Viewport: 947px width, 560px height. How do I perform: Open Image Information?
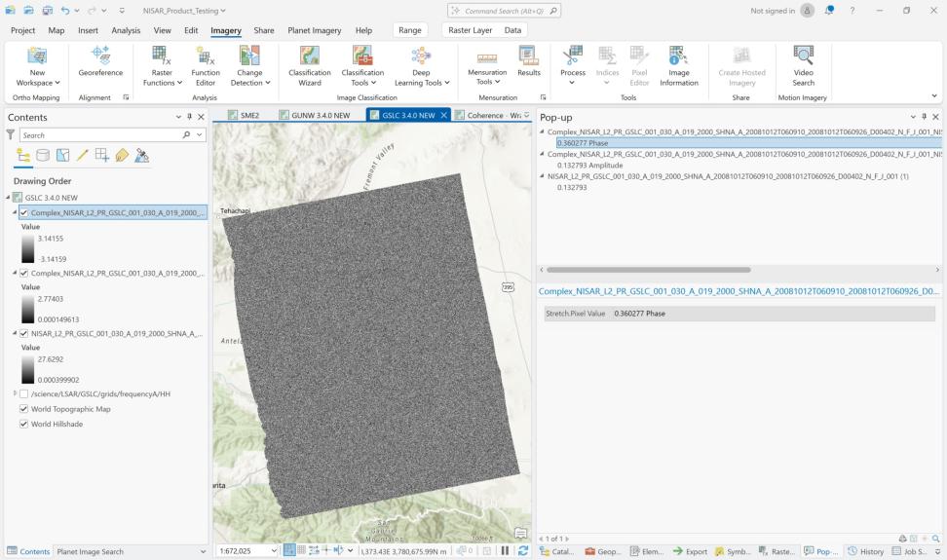(x=679, y=66)
